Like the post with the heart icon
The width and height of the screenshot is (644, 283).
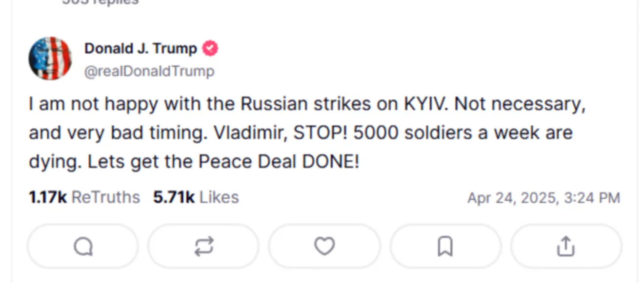[324, 246]
